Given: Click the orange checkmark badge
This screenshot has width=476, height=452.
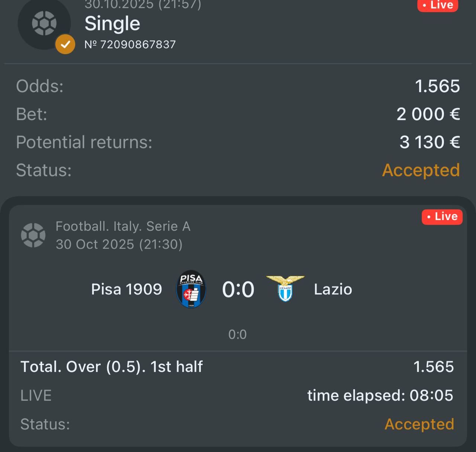Looking at the screenshot, I should click(65, 44).
